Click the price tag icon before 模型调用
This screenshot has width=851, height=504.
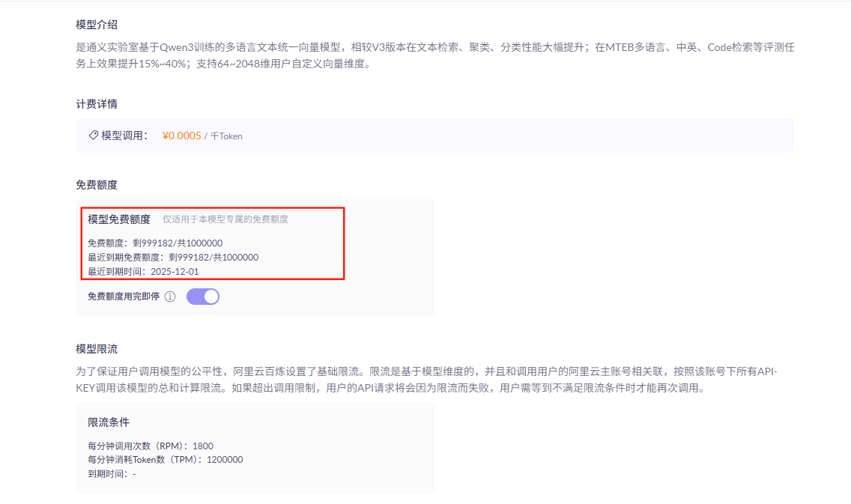click(x=94, y=135)
